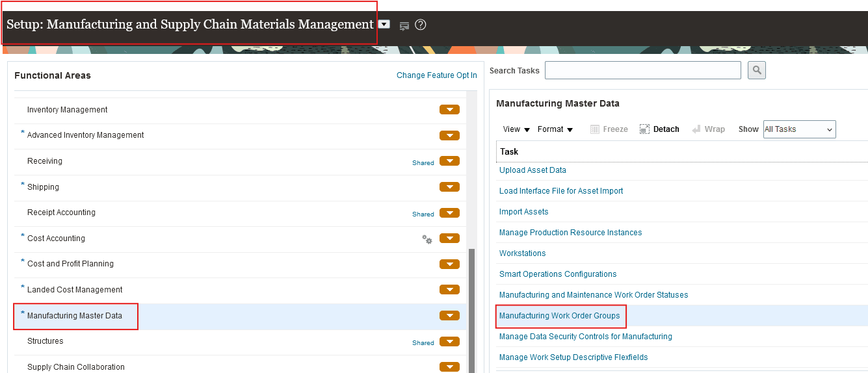This screenshot has width=868, height=373.
Task: Open the Manufacturing Work Order Groups task
Action: pos(559,316)
